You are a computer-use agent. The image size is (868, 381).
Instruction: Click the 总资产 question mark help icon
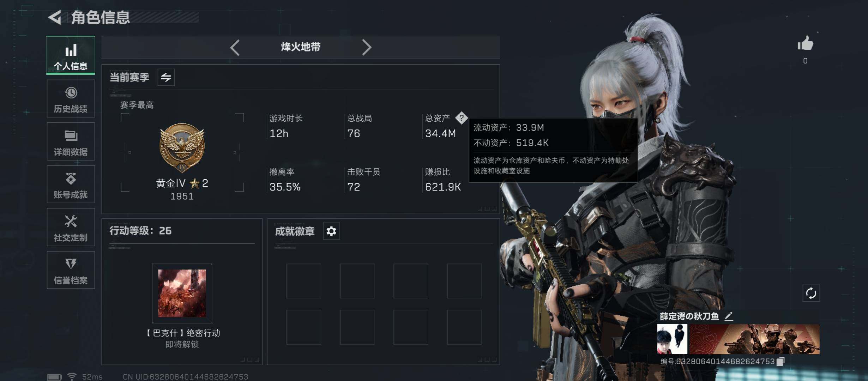(461, 118)
